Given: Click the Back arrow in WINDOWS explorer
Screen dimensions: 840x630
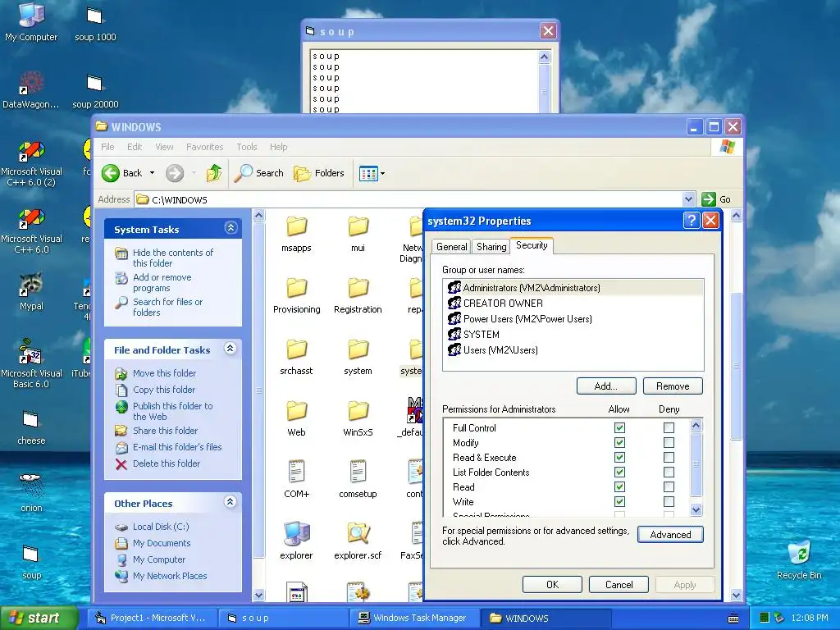Looking at the screenshot, I should [x=123, y=173].
